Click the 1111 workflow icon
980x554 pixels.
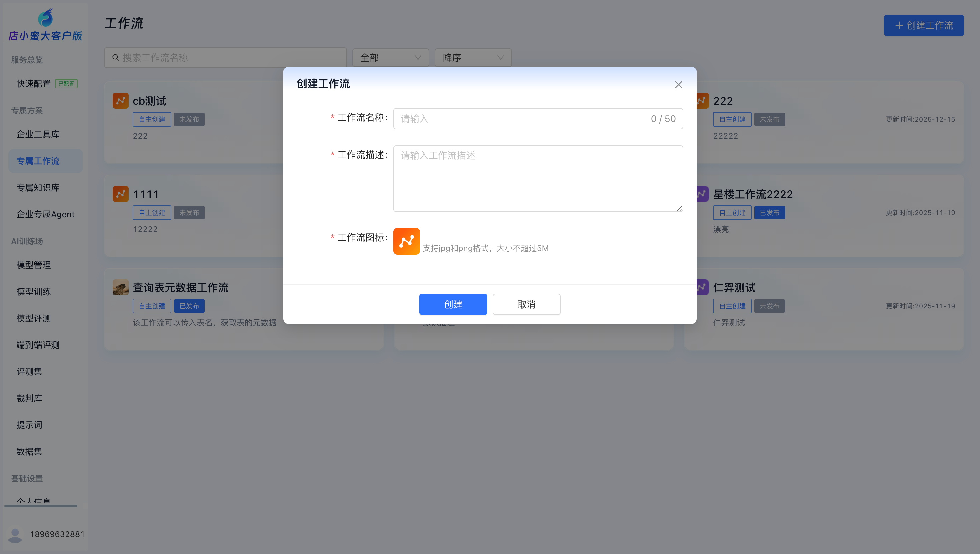point(120,194)
